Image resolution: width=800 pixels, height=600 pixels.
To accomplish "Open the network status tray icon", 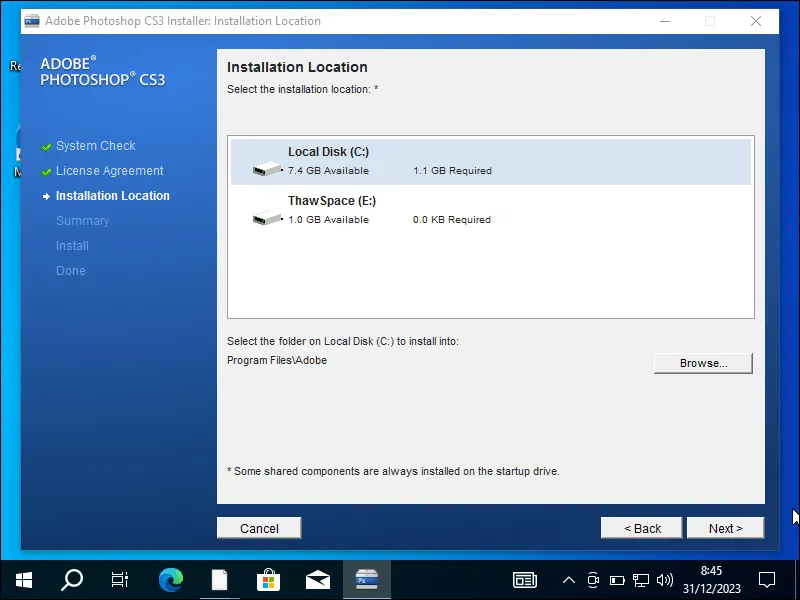I will [x=641, y=579].
